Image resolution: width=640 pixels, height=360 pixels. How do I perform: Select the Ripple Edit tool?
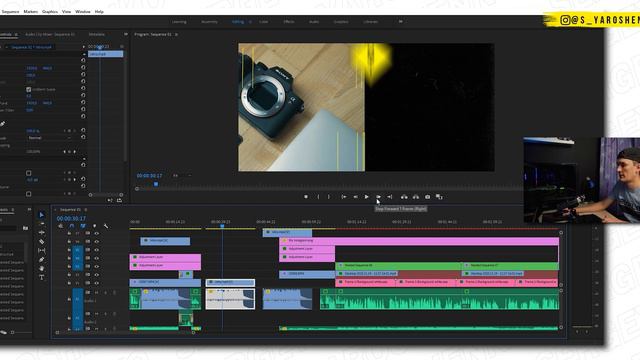click(41, 232)
